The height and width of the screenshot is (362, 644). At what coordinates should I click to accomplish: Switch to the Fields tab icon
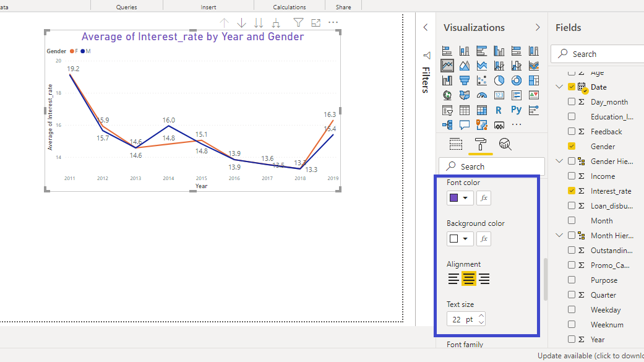coord(456,144)
